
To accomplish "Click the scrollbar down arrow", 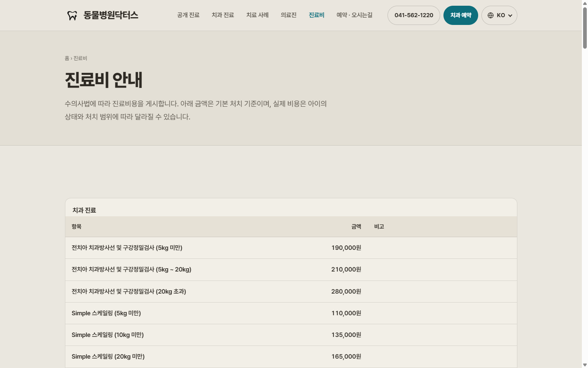I will (x=585, y=365).
